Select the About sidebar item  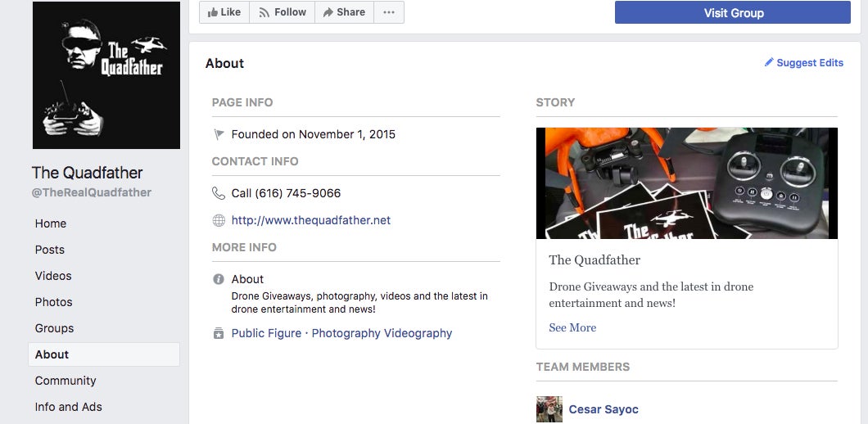pos(104,354)
